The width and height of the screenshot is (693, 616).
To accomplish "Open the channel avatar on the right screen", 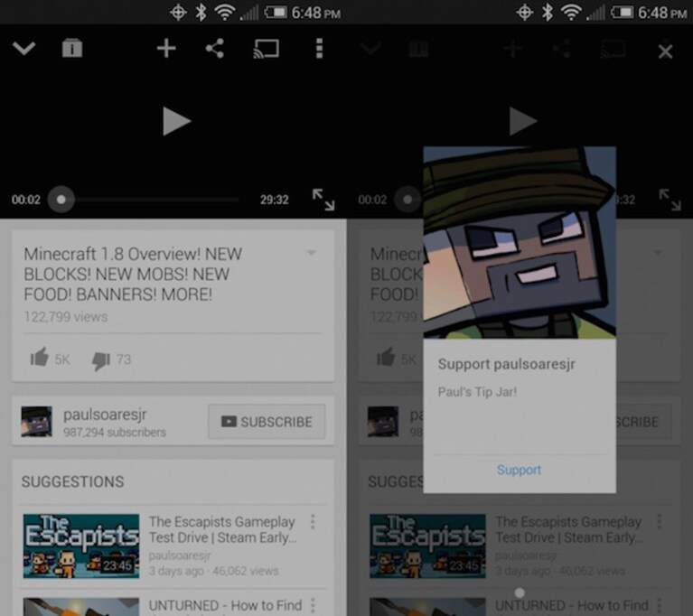I will 383,421.
